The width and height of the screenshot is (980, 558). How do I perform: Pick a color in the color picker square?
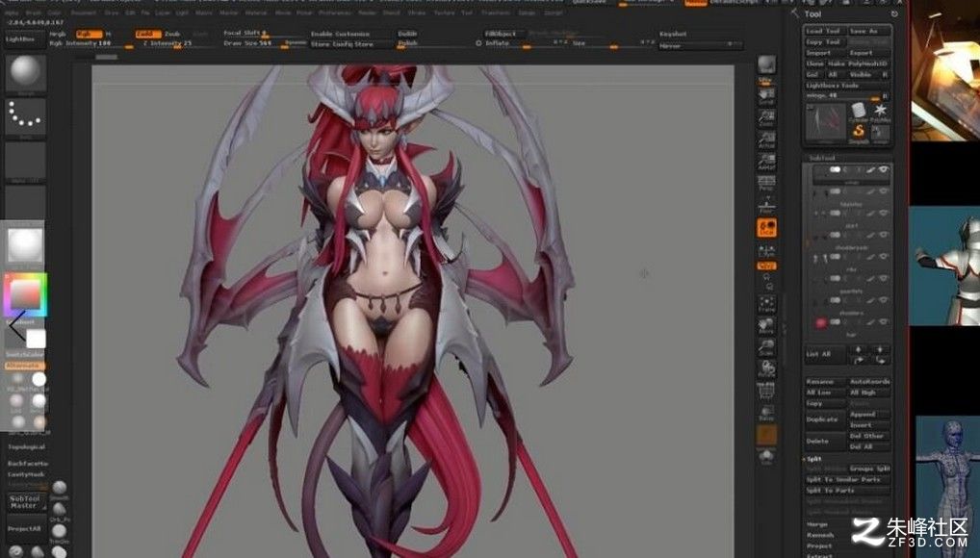25,293
